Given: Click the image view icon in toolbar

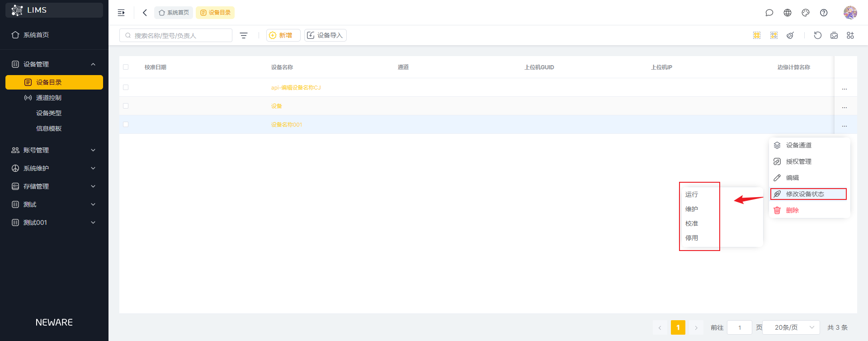Looking at the screenshot, I should click(834, 35).
